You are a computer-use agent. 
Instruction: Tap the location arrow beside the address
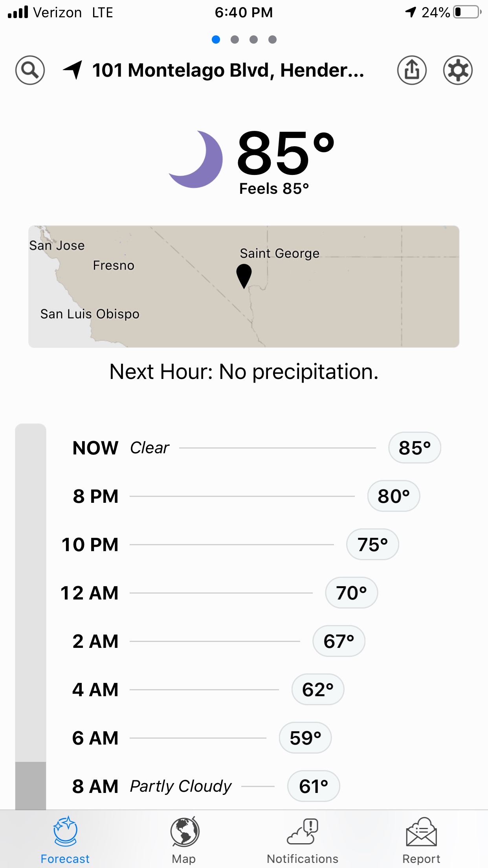tap(73, 70)
